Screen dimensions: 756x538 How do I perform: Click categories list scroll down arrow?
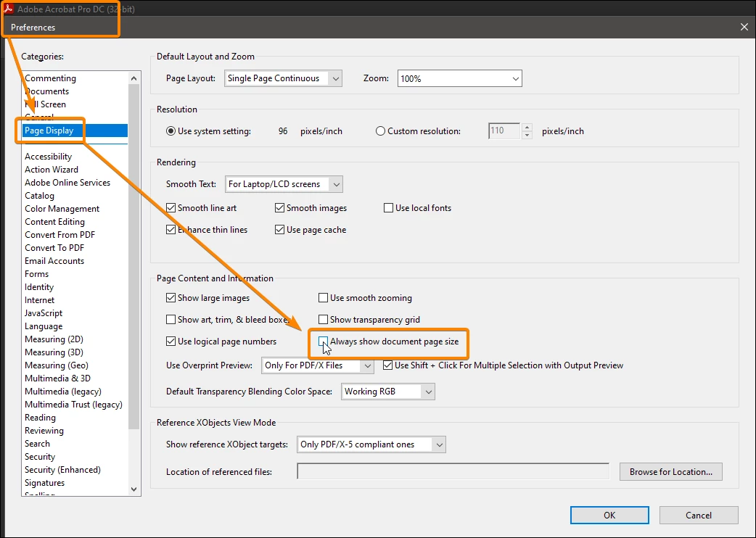point(134,489)
